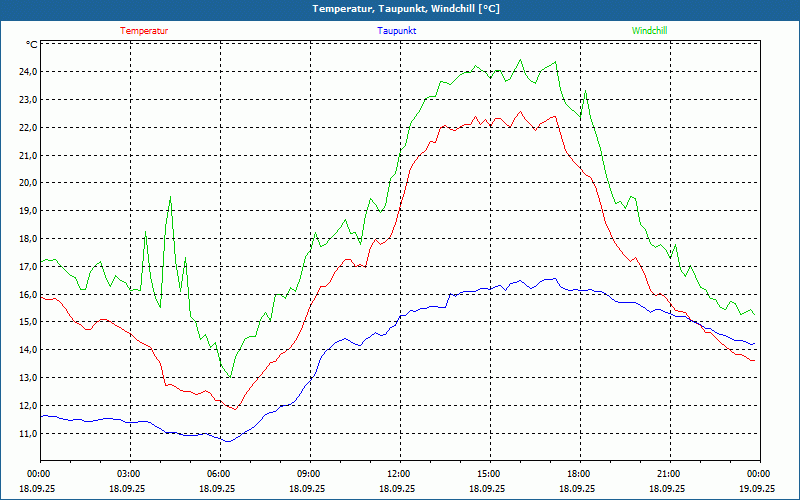Click the blue dew point curve's minimum
Viewport: 800px width, 500px height.
tap(228, 441)
